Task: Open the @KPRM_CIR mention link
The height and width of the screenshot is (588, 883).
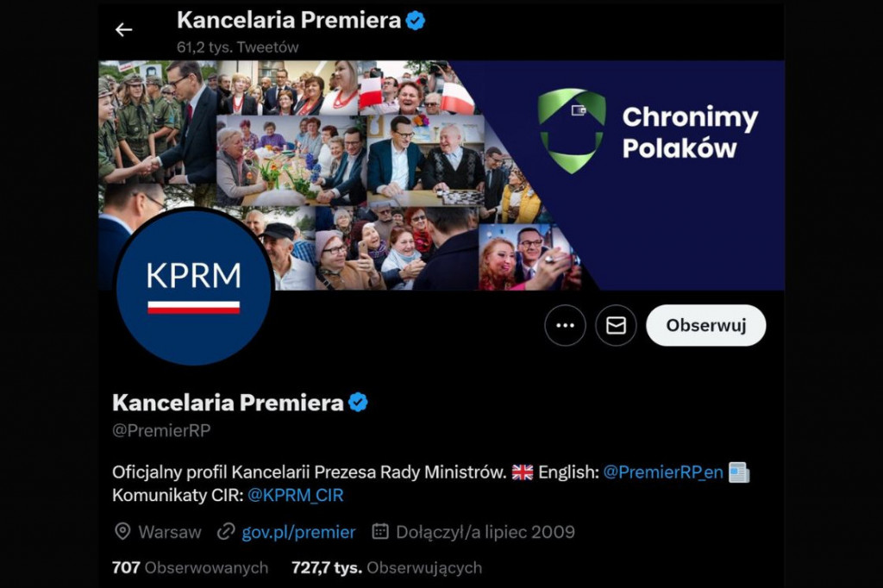Action: click(x=295, y=495)
